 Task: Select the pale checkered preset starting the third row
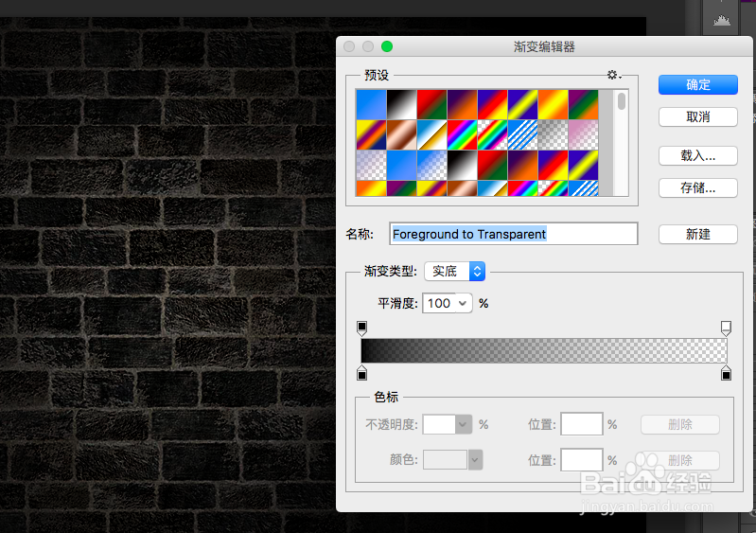pyautogui.click(x=371, y=165)
